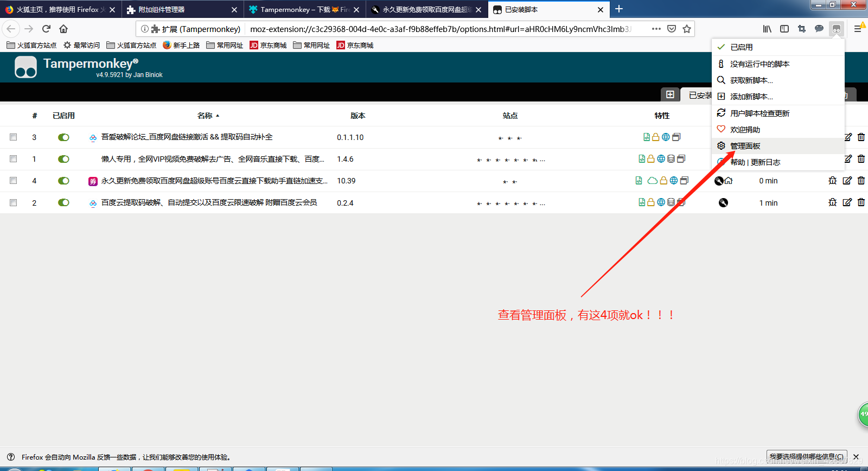This screenshot has width=868, height=471.
Task: Open a new browser tab
Action: point(619,9)
